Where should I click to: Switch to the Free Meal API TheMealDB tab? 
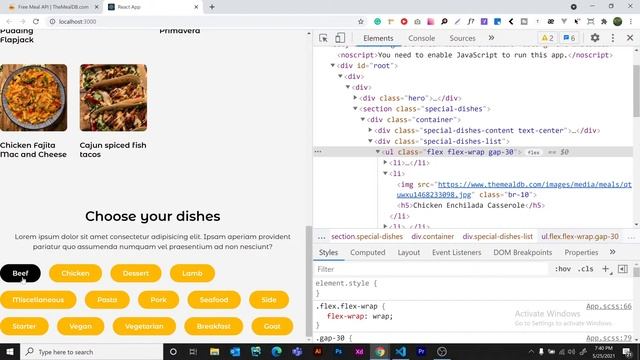click(53, 7)
